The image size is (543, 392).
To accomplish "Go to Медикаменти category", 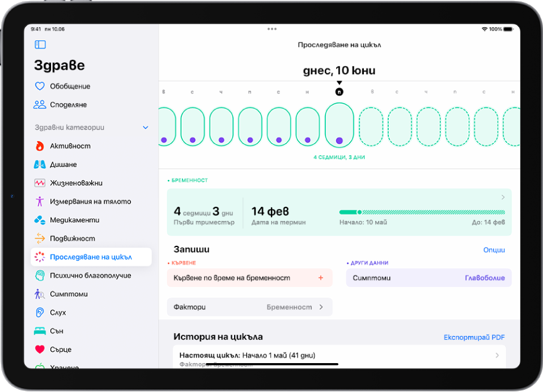I will point(91,220).
